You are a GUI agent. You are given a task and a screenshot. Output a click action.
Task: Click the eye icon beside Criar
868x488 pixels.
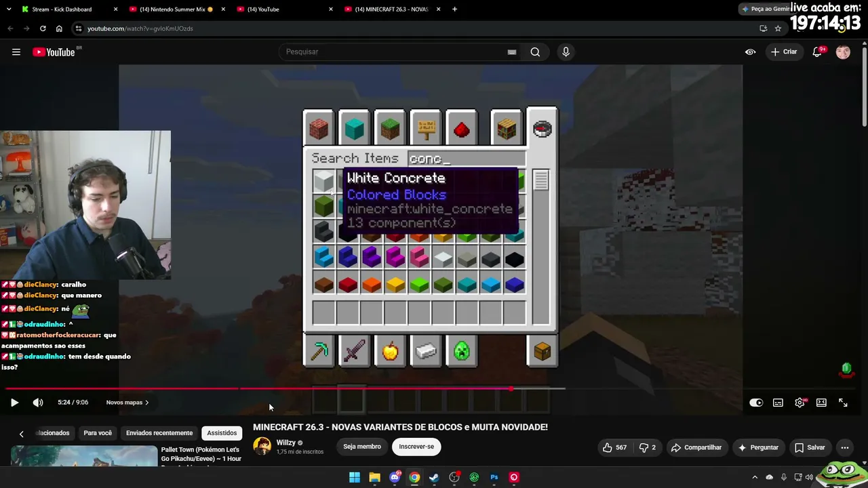750,52
